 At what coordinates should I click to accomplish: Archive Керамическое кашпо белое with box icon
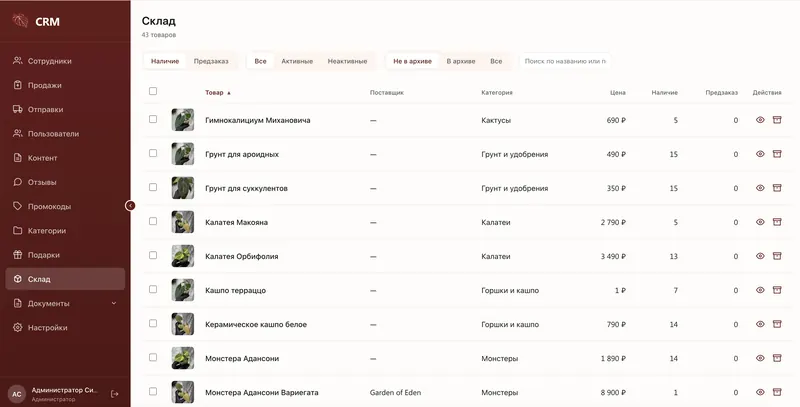(777, 324)
